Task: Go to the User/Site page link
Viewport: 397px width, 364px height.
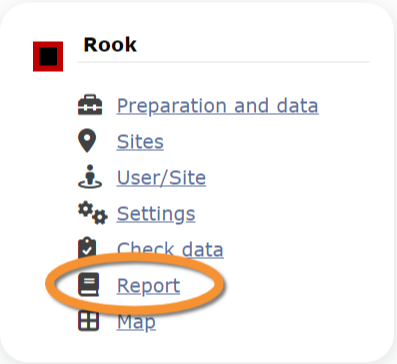Action: [161, 177]
